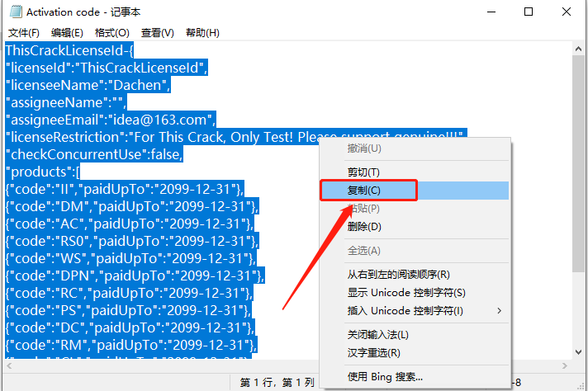
Task: Select 从右到左的阅读顺序(R) option
Action: [415, 275]
